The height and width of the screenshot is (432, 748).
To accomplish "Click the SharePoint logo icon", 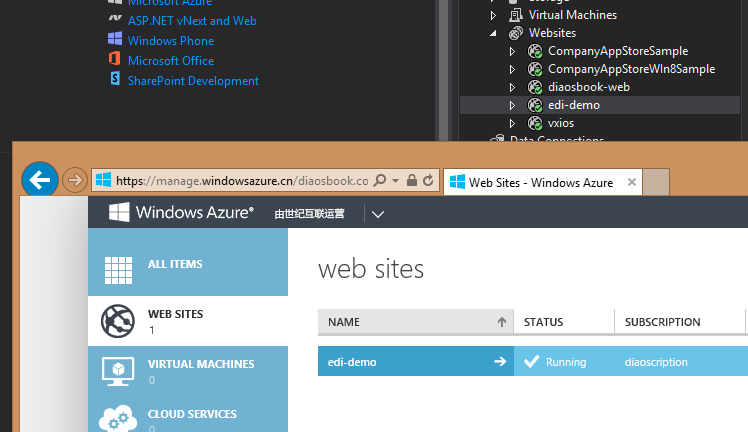I will pyautogui.click(x=115, y=78).
